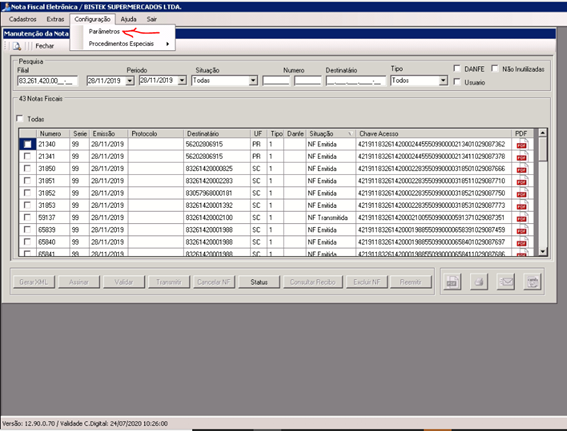Image resolution: width=567 pixels, height=431 pixels.
Task: Open the Extras menu
Action: (x=55, y=19)
